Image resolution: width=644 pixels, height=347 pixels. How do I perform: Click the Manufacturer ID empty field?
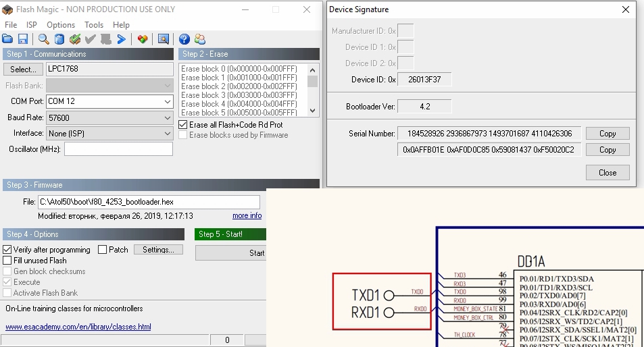click(x=405, y=31)
